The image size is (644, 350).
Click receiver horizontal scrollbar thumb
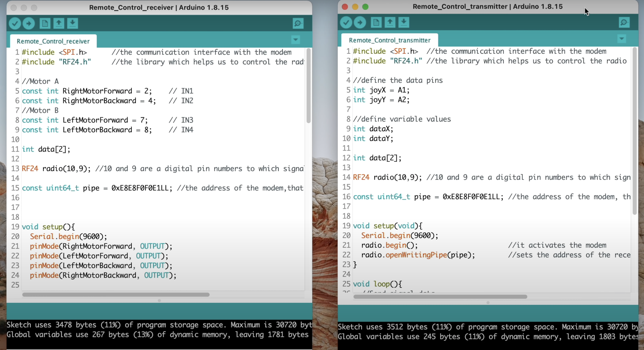[116, 295]
